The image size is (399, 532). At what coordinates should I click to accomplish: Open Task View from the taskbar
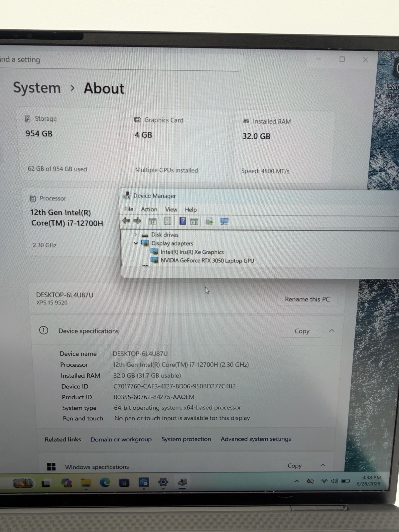pyautogui.click(x=46, y=483)
